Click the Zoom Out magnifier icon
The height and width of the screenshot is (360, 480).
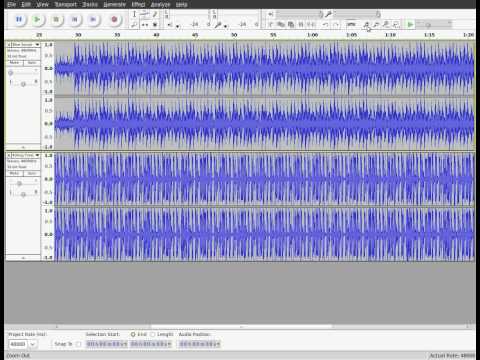click(x=376, y=25)
